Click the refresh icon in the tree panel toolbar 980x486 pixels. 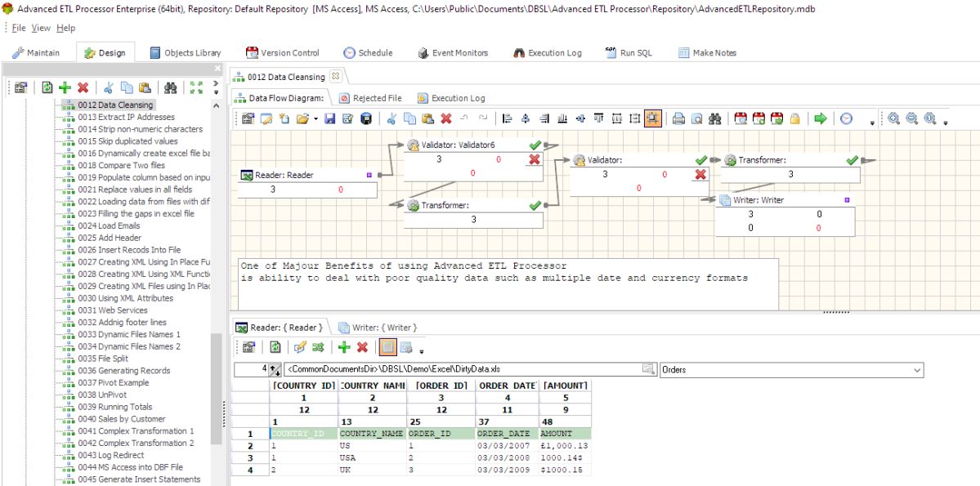(47, 87)
